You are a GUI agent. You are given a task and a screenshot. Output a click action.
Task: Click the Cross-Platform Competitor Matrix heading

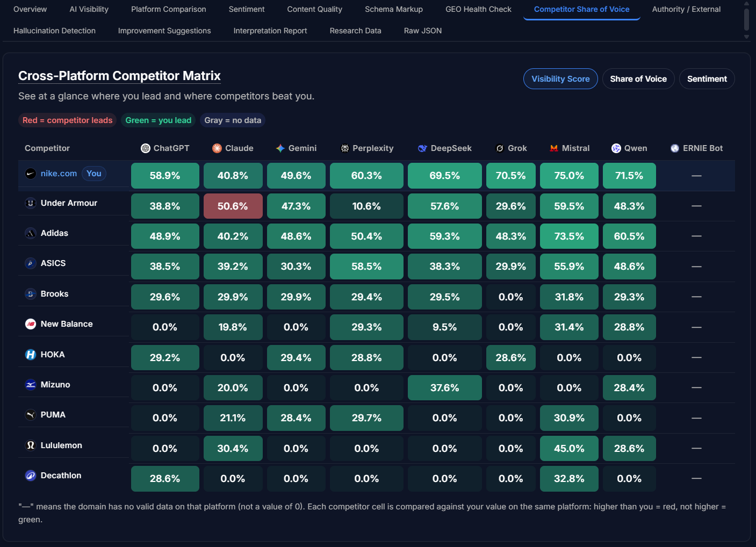pyautogui.click(x=119, y=76)
